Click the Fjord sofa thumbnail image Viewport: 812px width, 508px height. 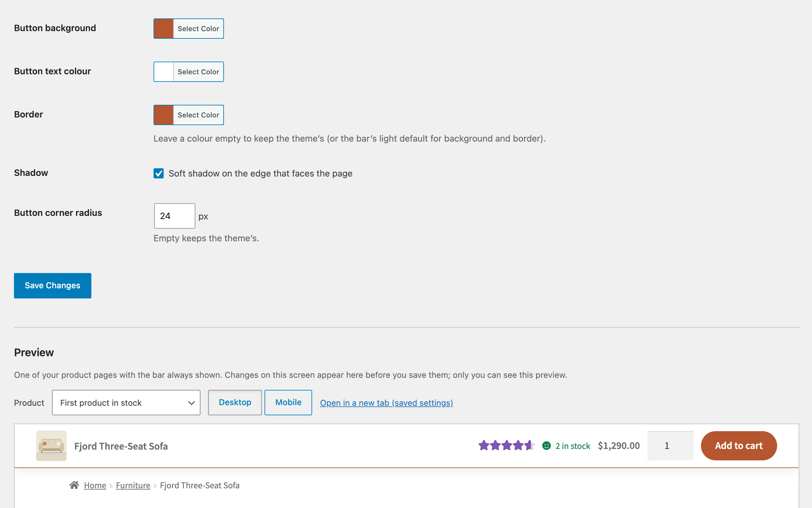click(51, 446)
